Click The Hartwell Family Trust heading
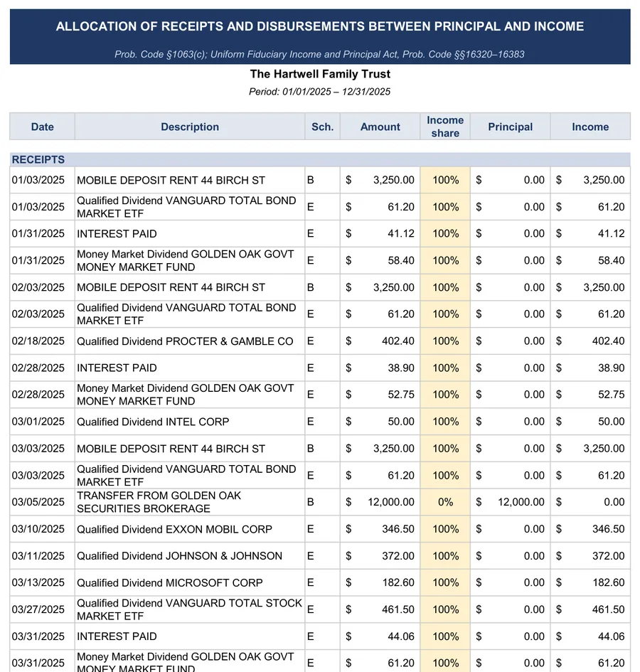Screen dimensions: 640x672 [x=320, y=74]
